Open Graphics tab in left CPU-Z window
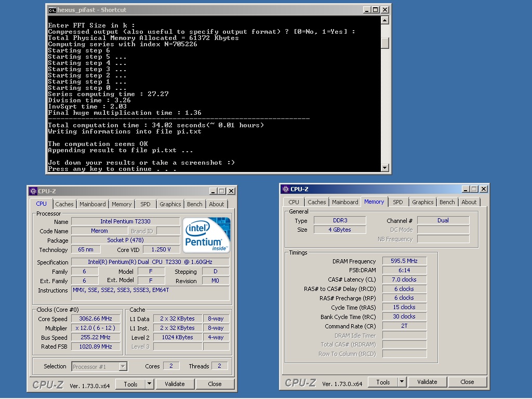The height and width of the screenshot is (399, 532). pyautogui.click(x=170, y=204)
